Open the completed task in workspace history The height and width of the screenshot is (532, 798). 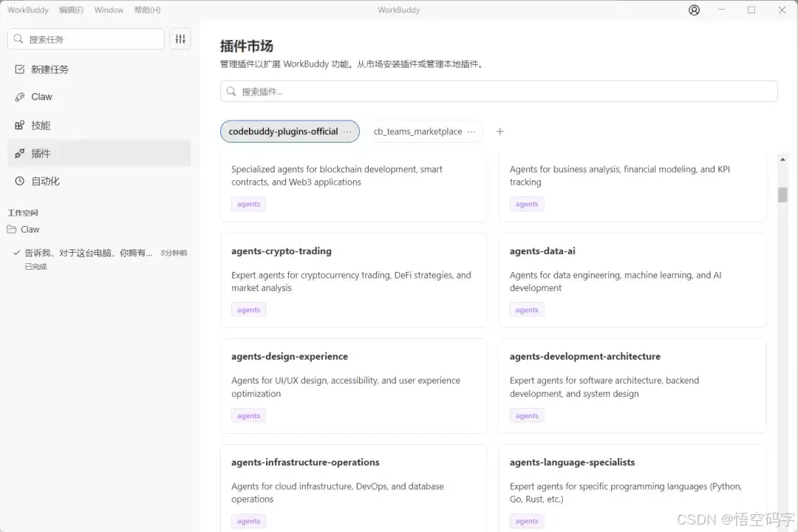point(89,253)
